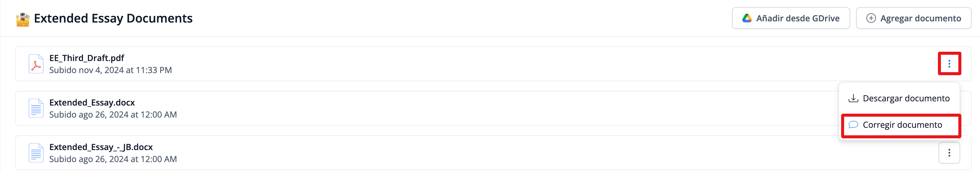Click the Extended Essay Documents header icon
The height and width of the screenshot is (172, 980).
click(x=23, y=19)
